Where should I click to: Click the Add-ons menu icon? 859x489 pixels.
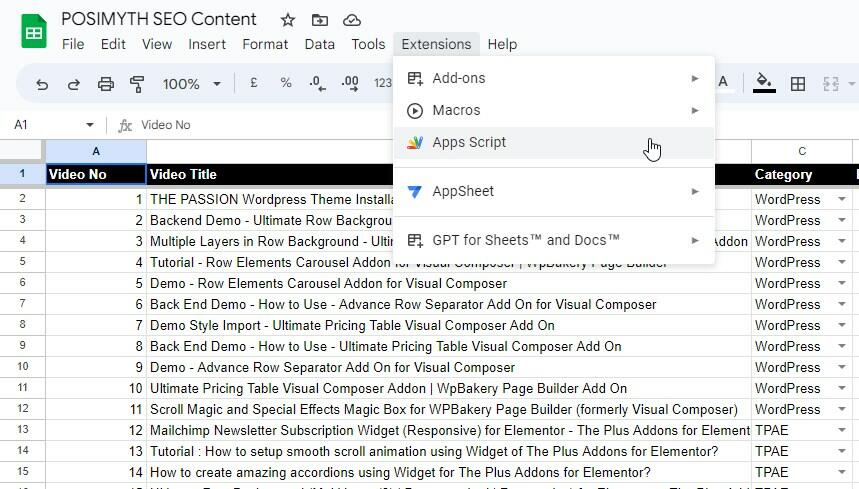point(415,78)
